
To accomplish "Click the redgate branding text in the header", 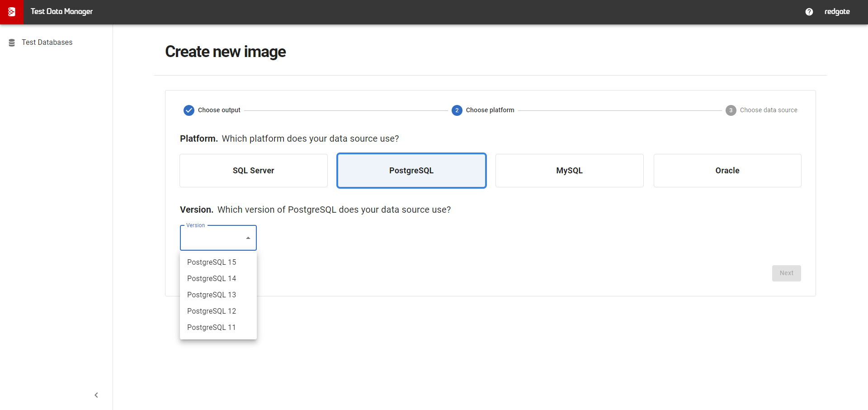I will [837, 12].
